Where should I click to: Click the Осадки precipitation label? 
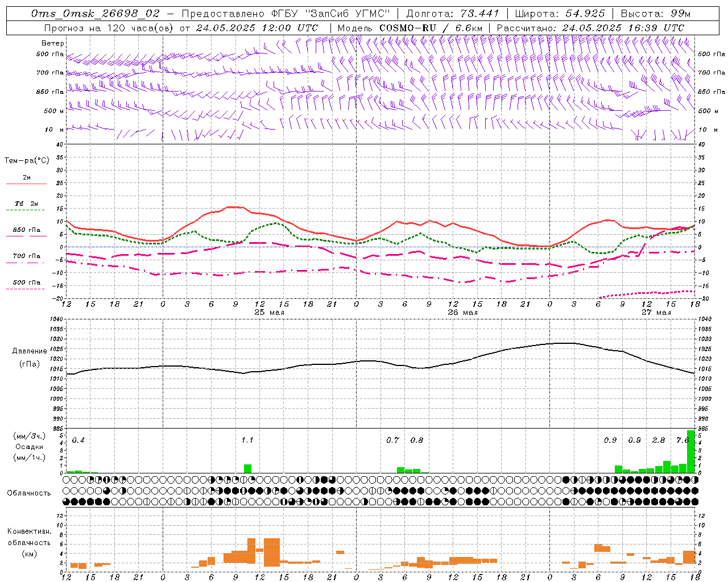click(29, 447)
